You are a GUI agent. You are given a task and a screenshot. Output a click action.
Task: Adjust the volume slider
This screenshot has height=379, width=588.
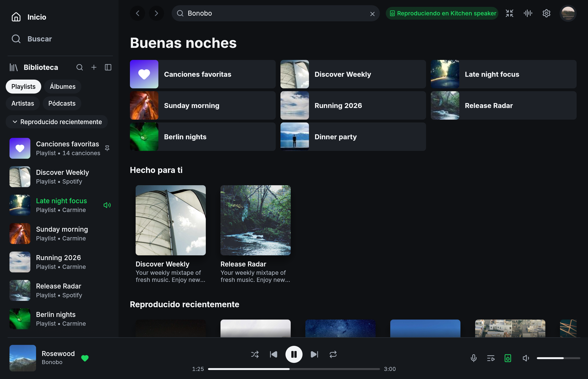click(558, 358)
